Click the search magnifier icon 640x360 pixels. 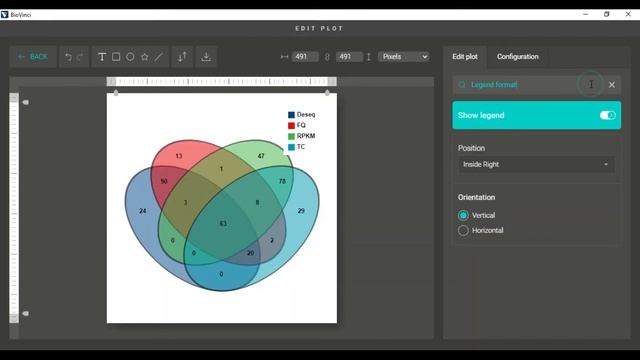[x=462, y=84]
